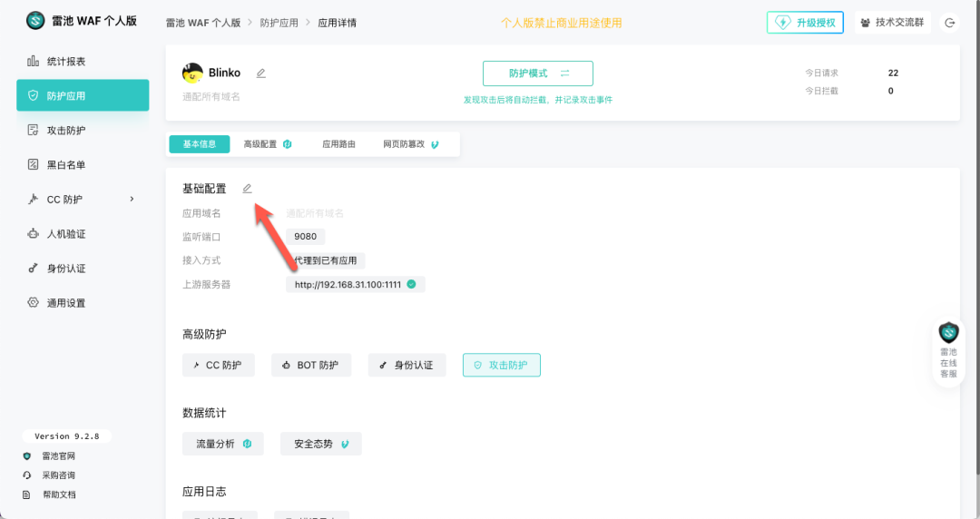Viewport: 980px width, 519px height.
Task: Click the robot icon for 人机验证
Action: [x=34, y=233]
